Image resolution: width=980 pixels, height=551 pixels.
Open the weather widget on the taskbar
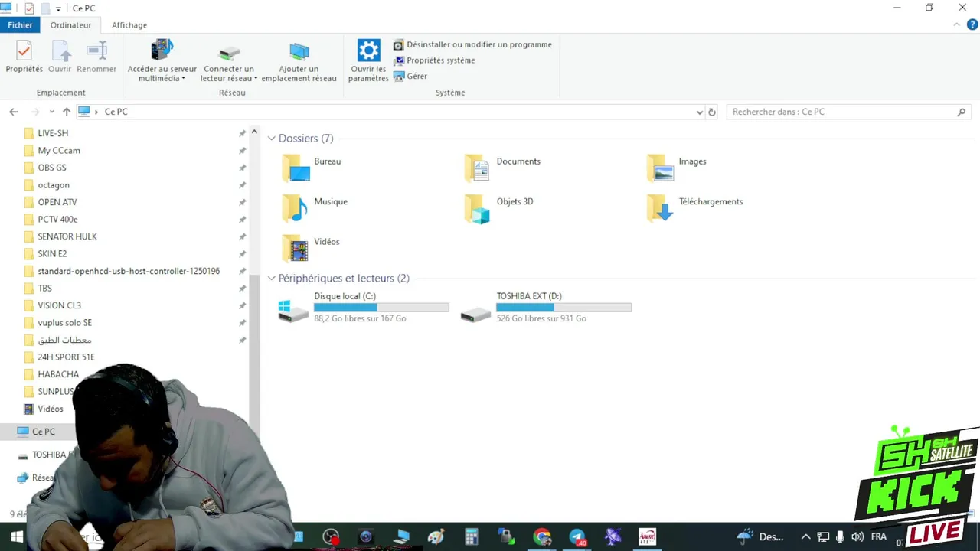pyautogui.click(x=760, y=536)
